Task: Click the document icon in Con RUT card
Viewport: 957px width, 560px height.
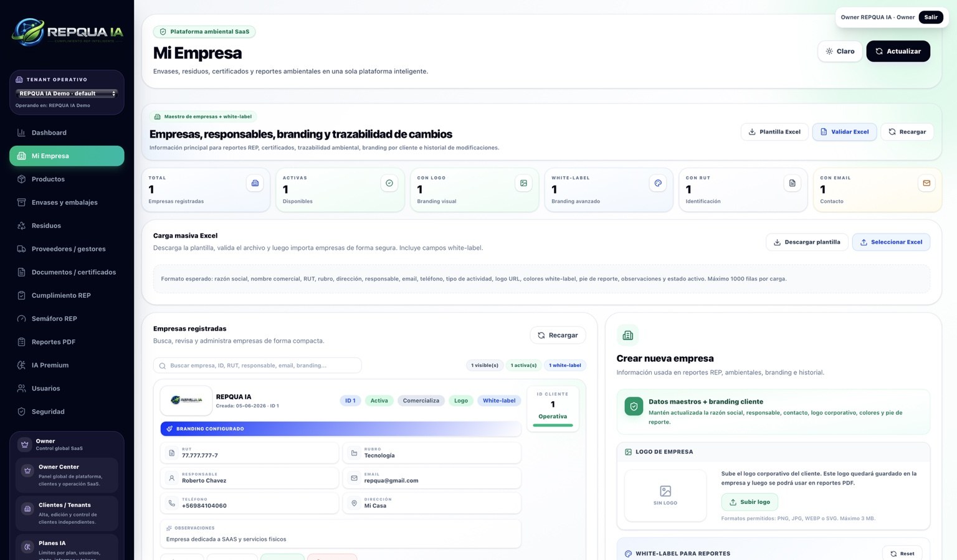Action: click(x=792, y=183)
